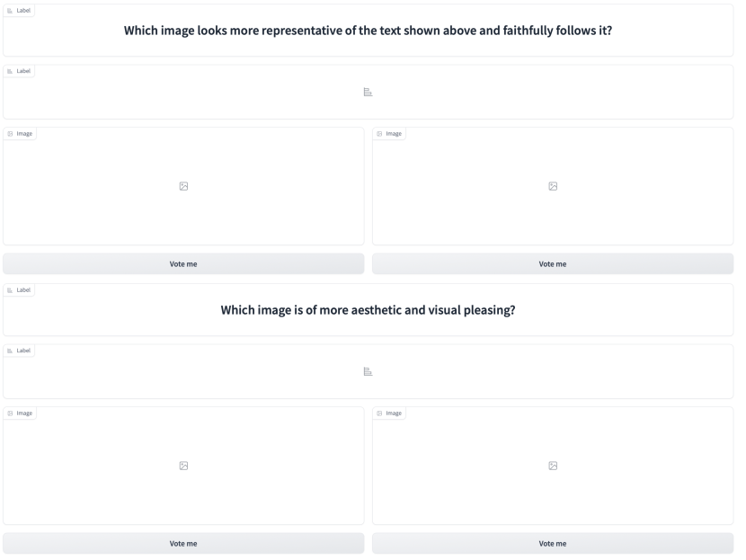Vote for the lower-left image in the aesthetic section
Image resolution: width=746 pixels, height=560 pixels.
[183, 543]
